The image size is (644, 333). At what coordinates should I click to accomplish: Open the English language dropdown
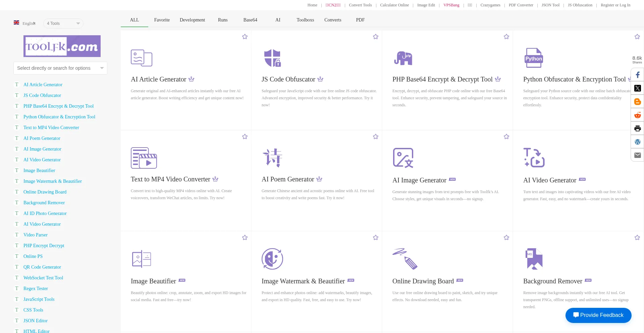coord(25,23)
